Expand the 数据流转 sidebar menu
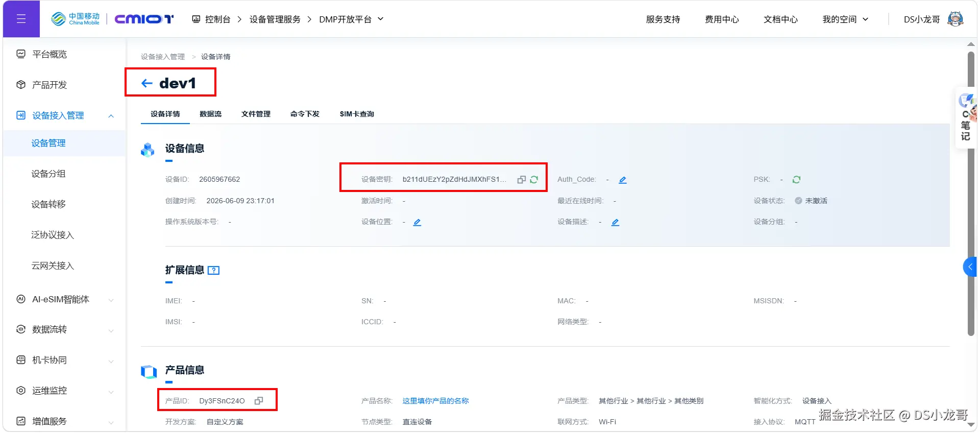 tap(111, 330)
